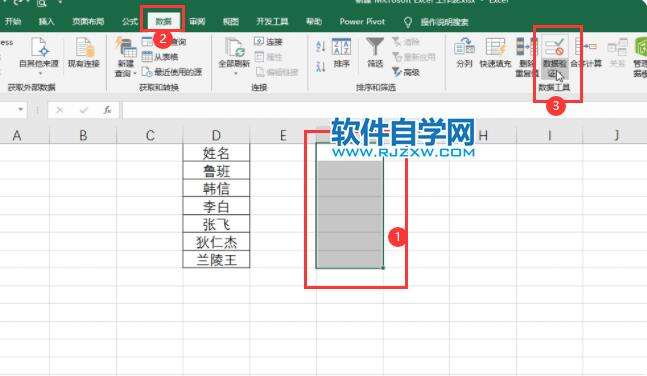This screenshot has width=647, height=376.
Task: Click the Remove Duplicates icon
Action: [527, 57]
